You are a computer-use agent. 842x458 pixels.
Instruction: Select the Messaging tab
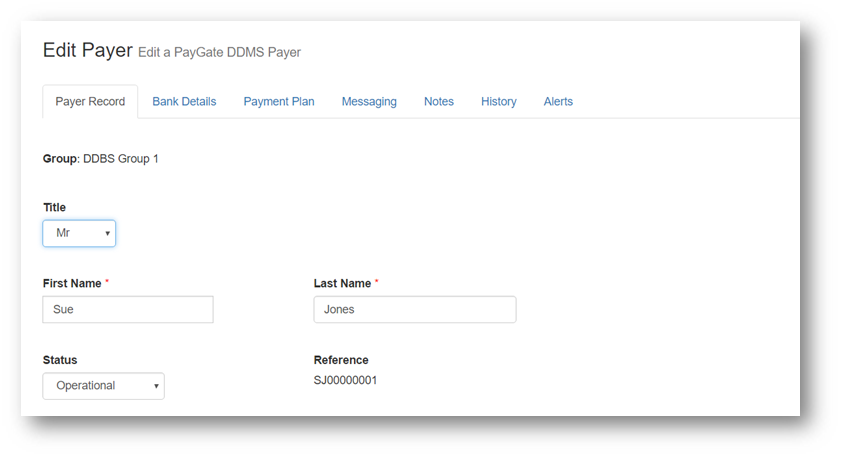coord(369,102)
